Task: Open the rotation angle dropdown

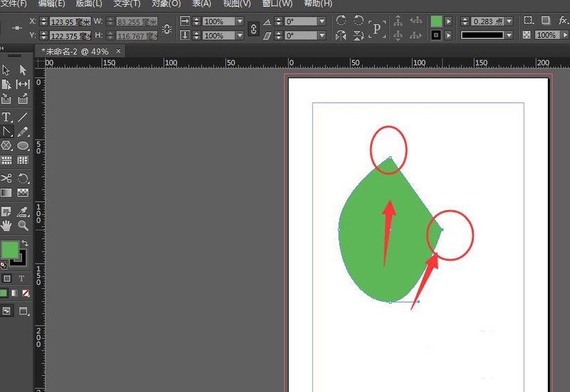Action: click(322, 22)
